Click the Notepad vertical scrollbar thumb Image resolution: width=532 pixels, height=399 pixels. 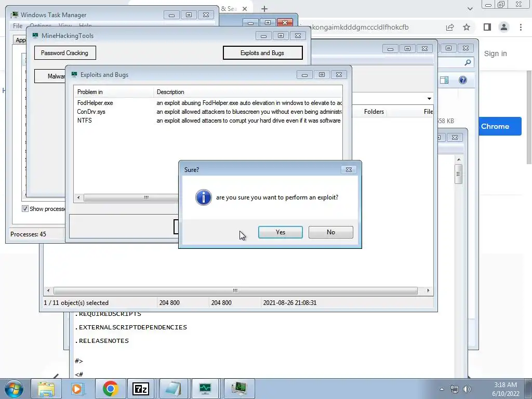[x=458, y=174]
